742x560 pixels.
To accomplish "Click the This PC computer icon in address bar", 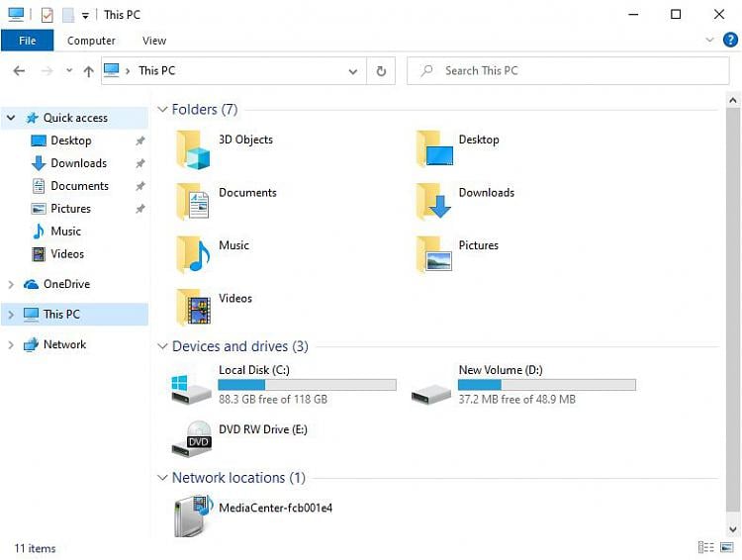I will point(112,70).
